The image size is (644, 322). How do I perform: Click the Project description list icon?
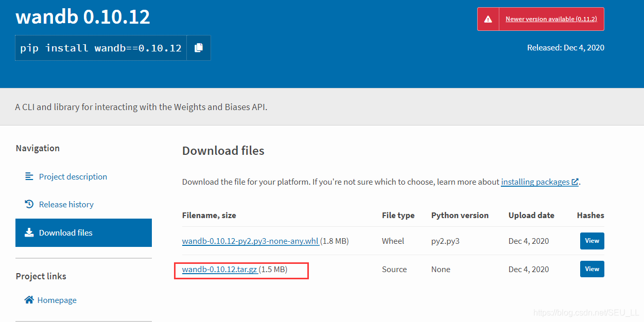[29, 176]
